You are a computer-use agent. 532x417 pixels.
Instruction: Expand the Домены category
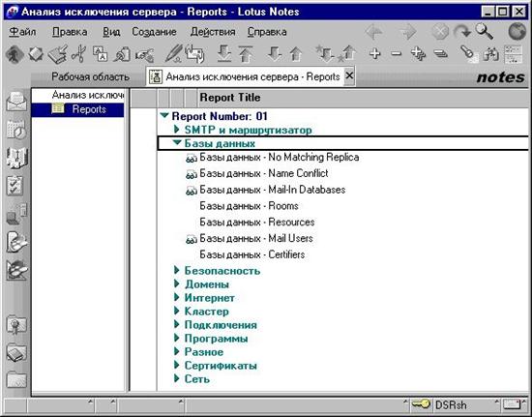pyautogui.click(x=176, y=283)
